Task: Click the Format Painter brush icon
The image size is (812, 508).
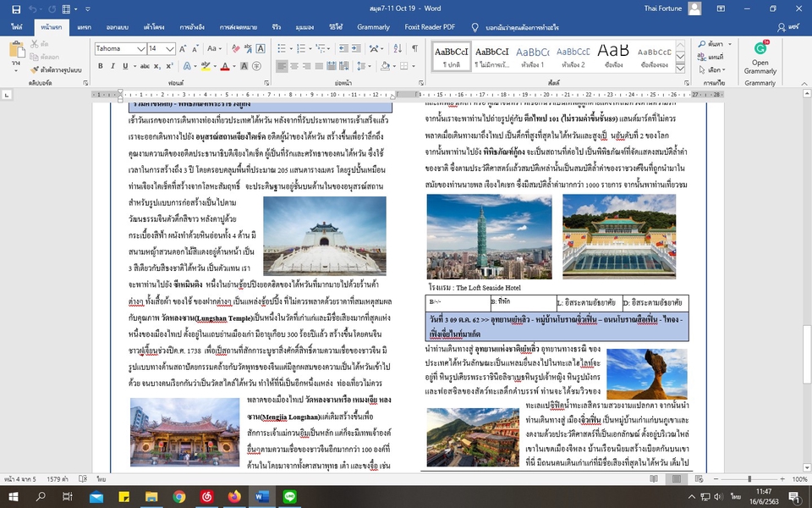Action: click(34, 69)
